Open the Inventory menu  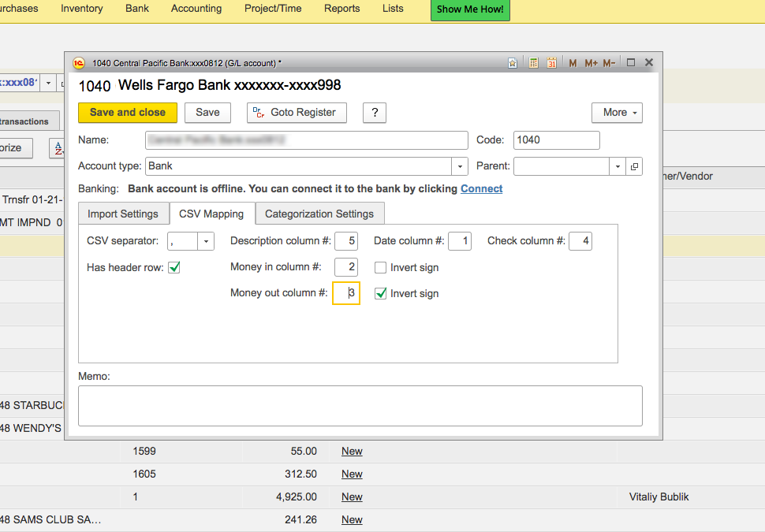[82, 9]
